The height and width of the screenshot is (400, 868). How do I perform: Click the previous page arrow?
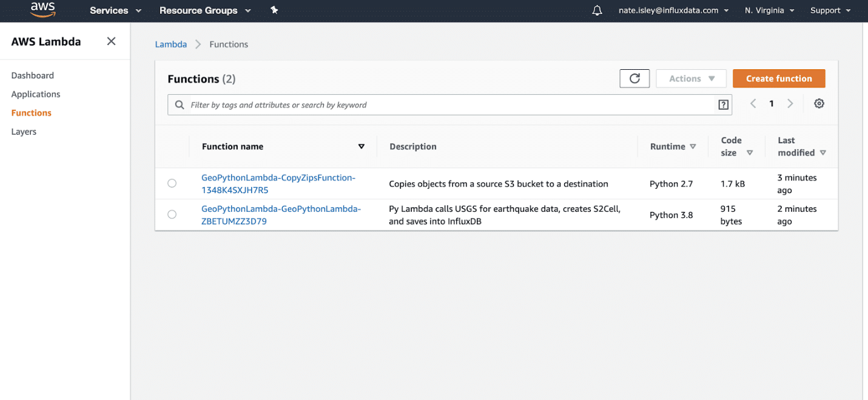point(753,103)
